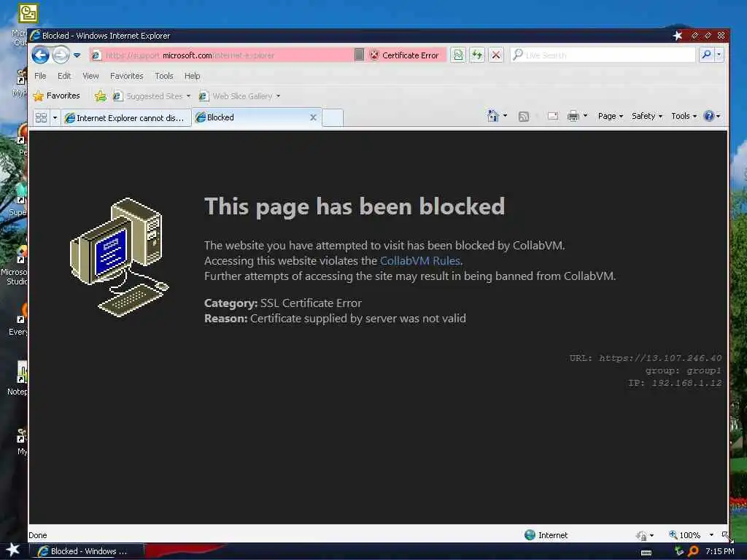This screenshot has height=560, width=747.
Task: Click the keyboard icon in system tray
Action: pyautogui.click(x=646, y=553)
